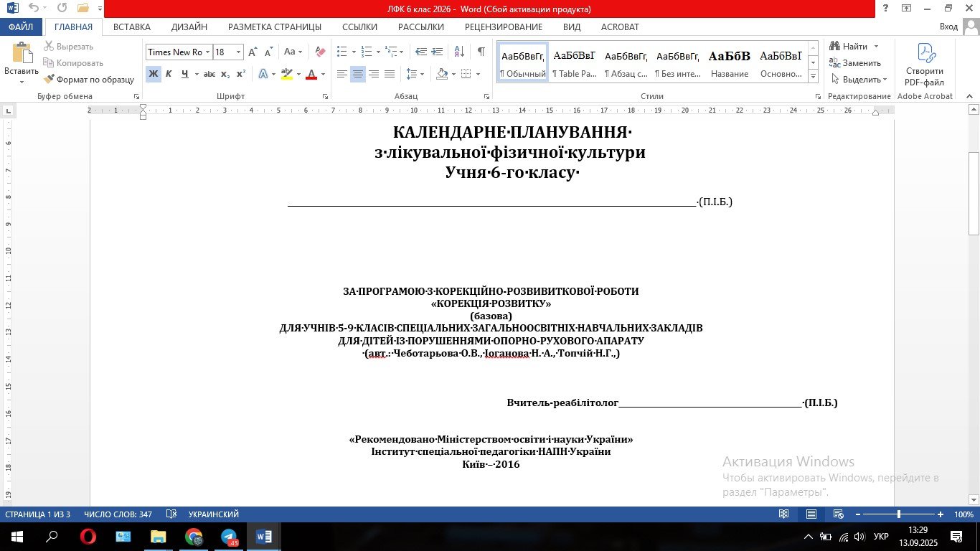Justify paragraph text alignment
Viewport: 980px width, 551px height.
click(390, 74)
